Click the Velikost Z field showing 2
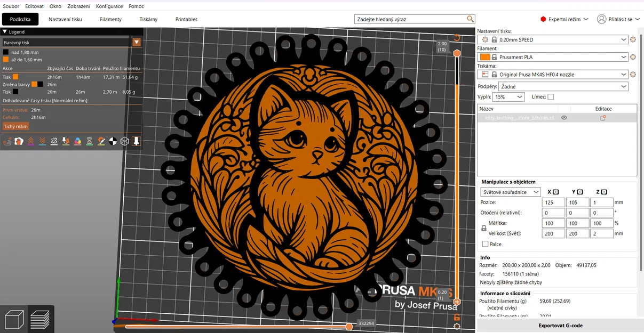The width and height of the screenshot is (644, 333). pyautogui.click(x=601, y=233)
